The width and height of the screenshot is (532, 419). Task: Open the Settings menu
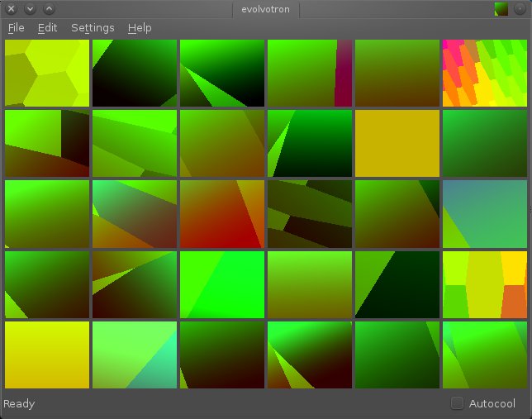click(93, 27)
